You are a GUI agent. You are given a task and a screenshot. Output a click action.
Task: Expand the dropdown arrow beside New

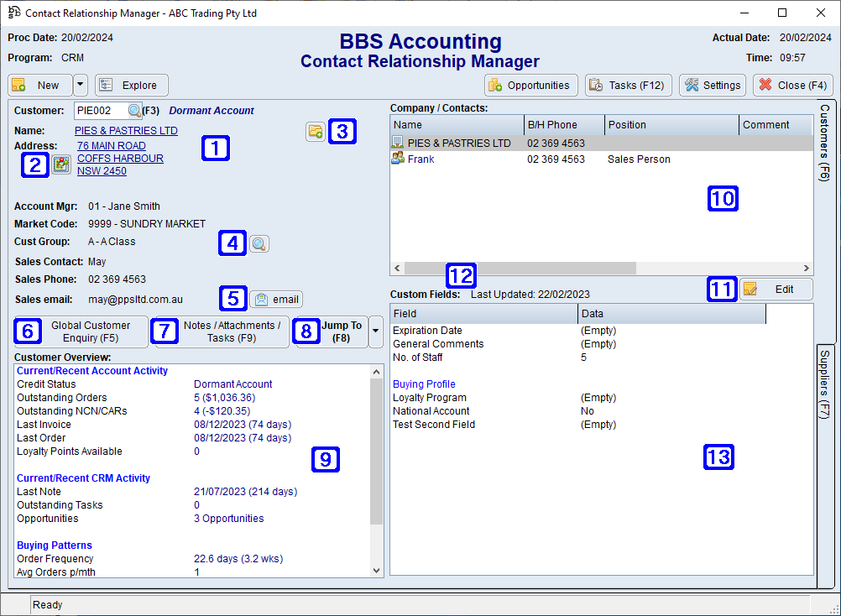tap(81, 85)
